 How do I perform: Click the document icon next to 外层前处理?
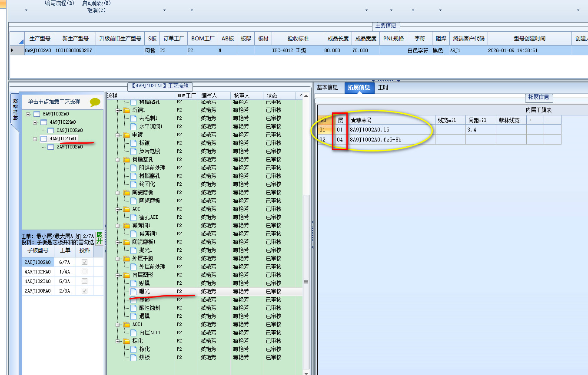(133, 267)
